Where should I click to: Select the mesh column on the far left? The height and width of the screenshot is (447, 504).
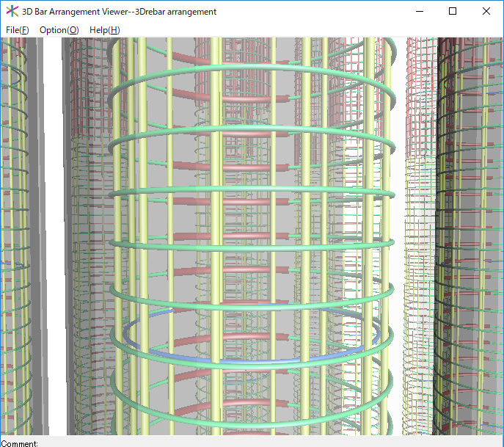point(13,220)
